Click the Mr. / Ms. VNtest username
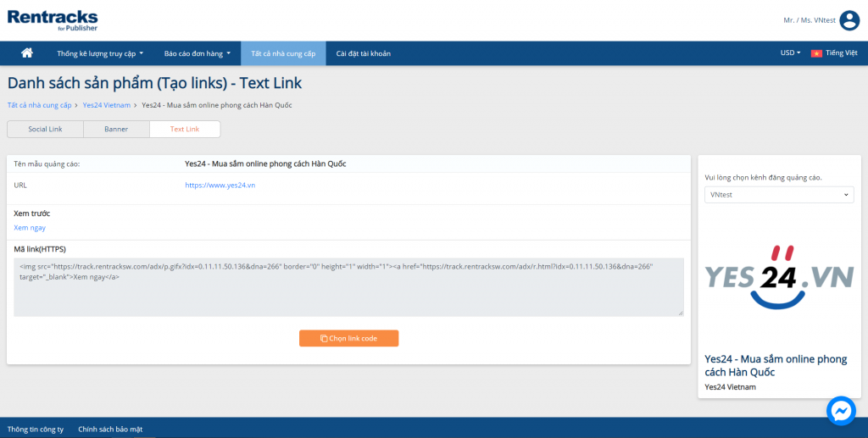 click(810, 20)
